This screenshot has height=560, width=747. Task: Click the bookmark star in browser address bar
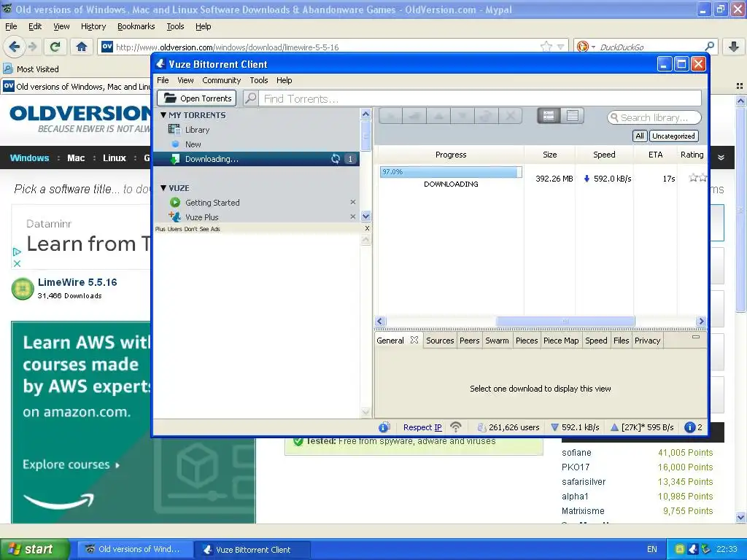[x=546, y=47]
